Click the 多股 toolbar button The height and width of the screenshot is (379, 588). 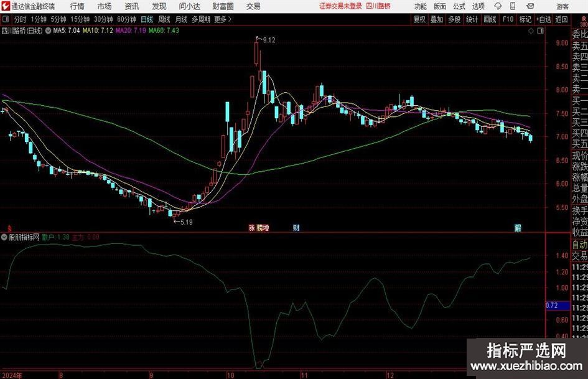[x=454, y=19]
